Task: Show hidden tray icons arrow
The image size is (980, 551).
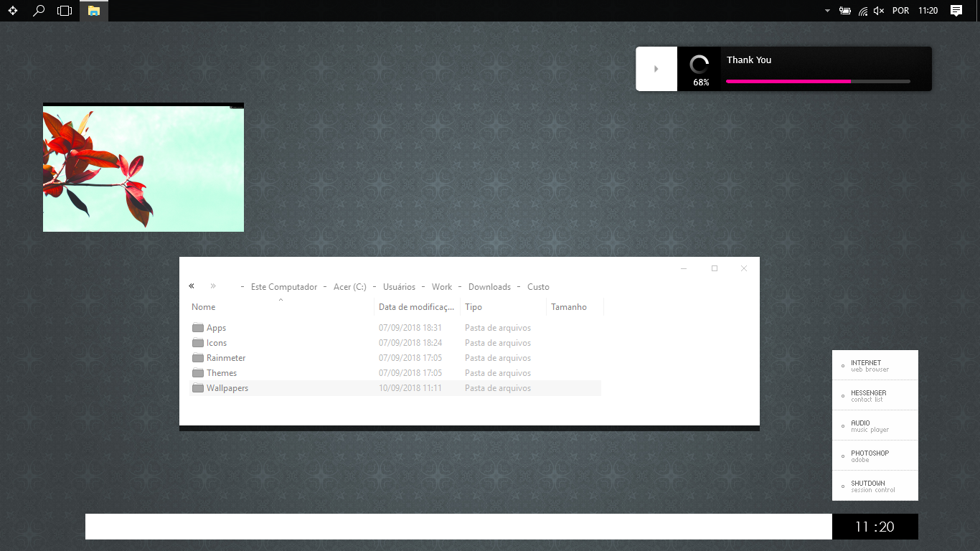Action: [827, 11]
